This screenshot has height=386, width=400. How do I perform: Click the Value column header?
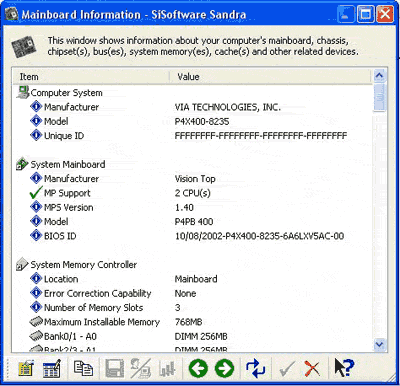270,76
